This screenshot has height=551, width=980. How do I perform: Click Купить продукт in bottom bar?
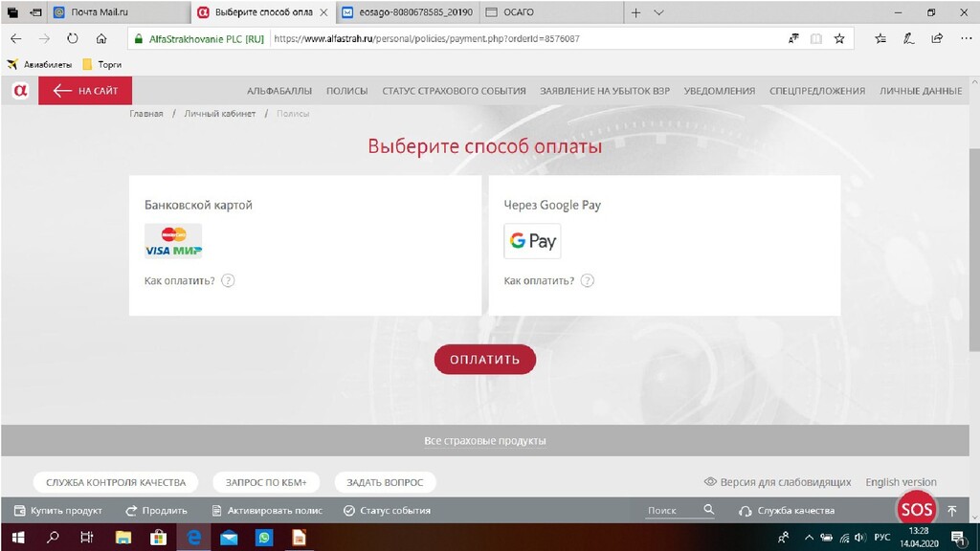point(58,511)
